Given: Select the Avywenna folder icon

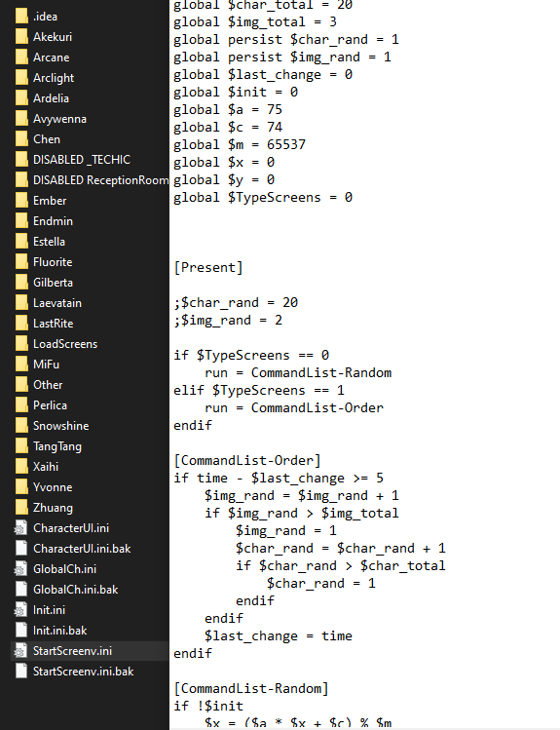Looking at the screenshot, I should coord(21,119).
